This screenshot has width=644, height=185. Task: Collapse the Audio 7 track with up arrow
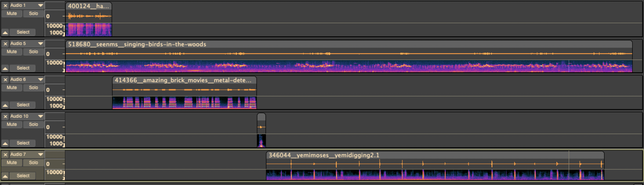pyautogui.click(x=5, y=176)
